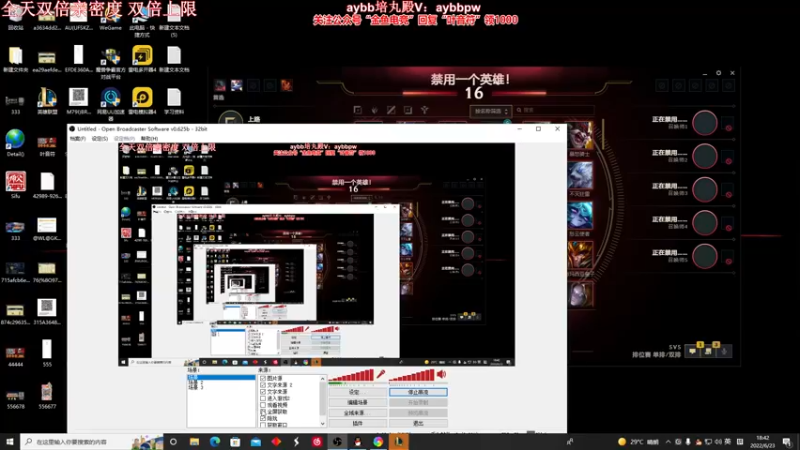The width and height of the screenshot is (800, 450).
Task: Click the champion search field in League client
Action: [554, 110]
